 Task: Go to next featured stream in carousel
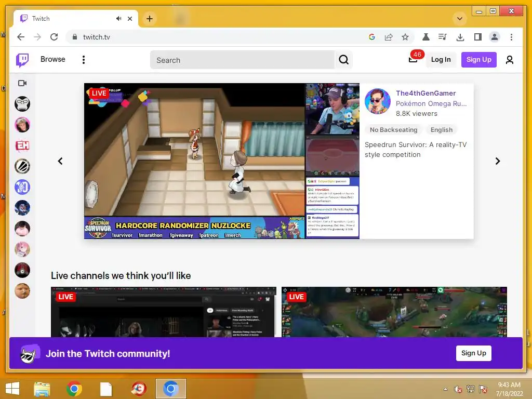point(497,161)
